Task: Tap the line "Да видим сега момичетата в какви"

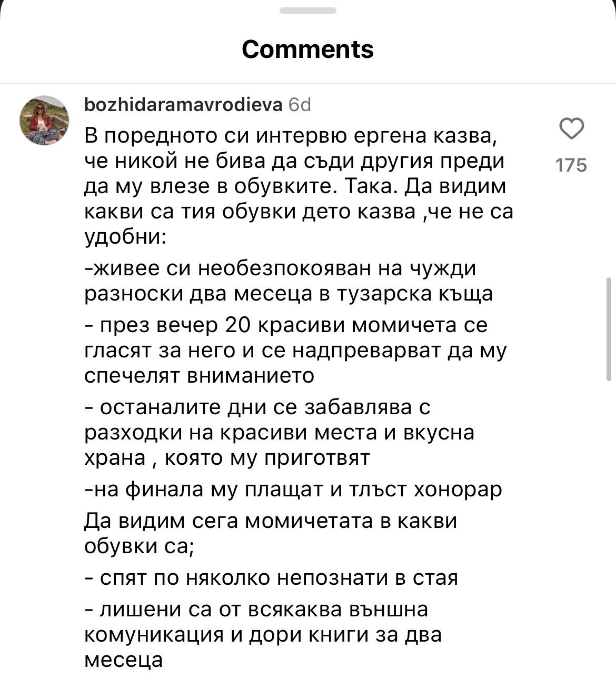Action: tap(271, 521)
